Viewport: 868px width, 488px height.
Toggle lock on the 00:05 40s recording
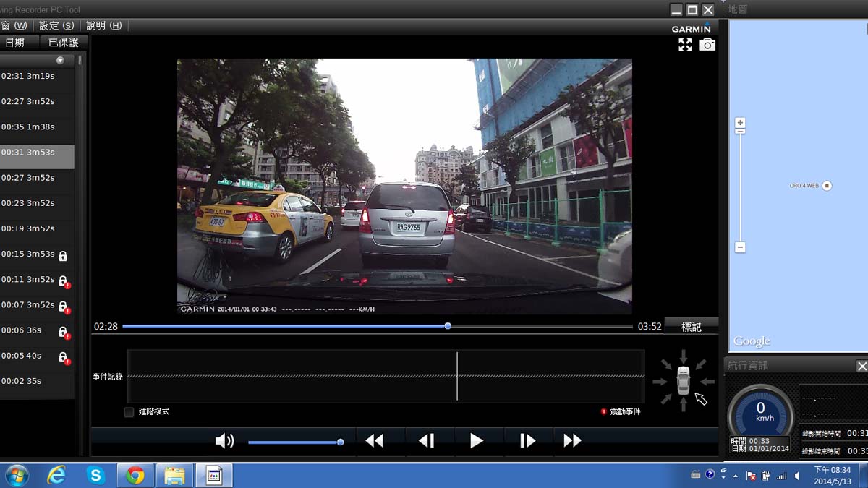click(63, 357)
